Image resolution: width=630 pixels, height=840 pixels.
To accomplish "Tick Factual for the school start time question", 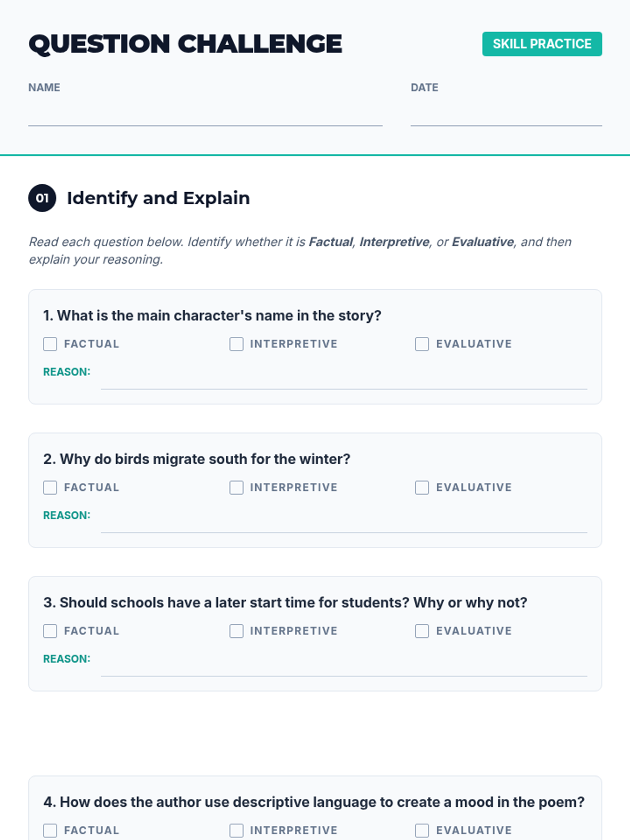I will 50,631.
